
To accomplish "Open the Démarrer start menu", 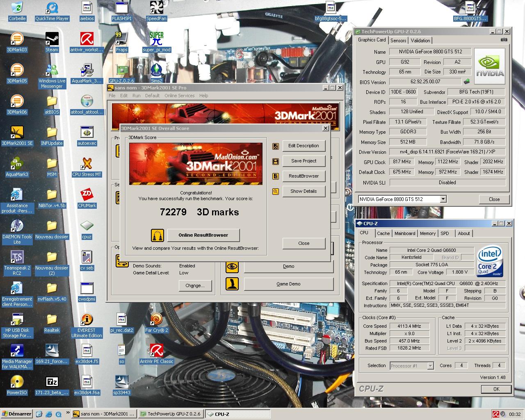I will [x=16, y=414].
